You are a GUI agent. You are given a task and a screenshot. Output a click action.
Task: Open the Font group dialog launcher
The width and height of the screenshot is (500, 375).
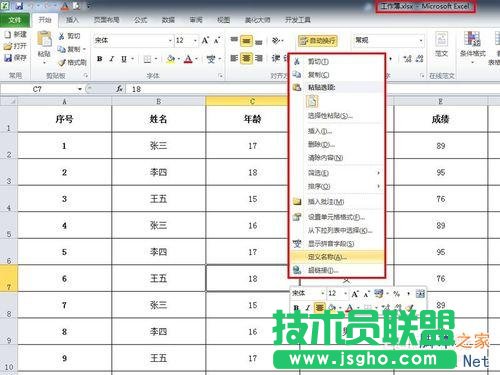point(220,76)
